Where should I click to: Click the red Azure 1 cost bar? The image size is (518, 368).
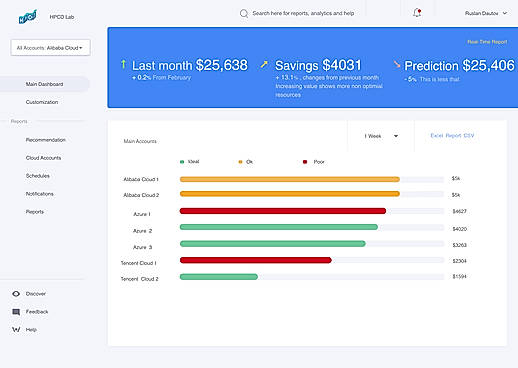[x=283, y=211]
